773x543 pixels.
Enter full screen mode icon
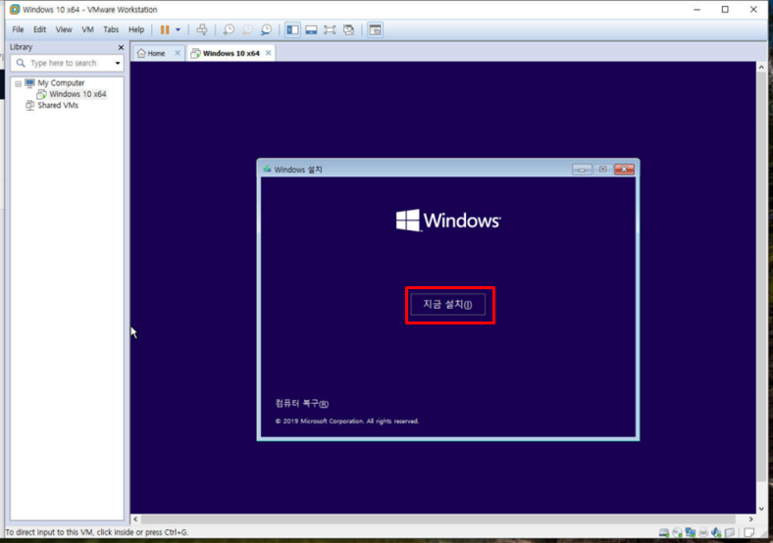pos(330,30)
